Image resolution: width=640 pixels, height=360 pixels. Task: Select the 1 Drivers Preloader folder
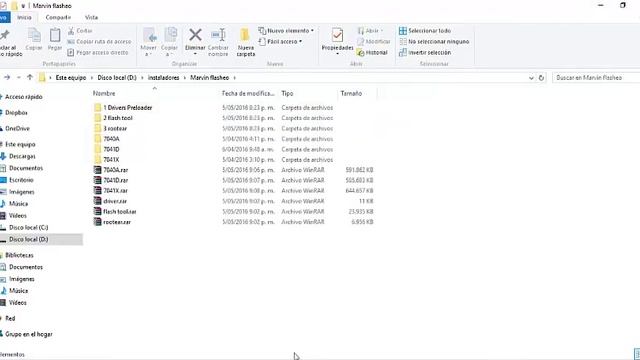pyautogui.click(x=127, y=108)
